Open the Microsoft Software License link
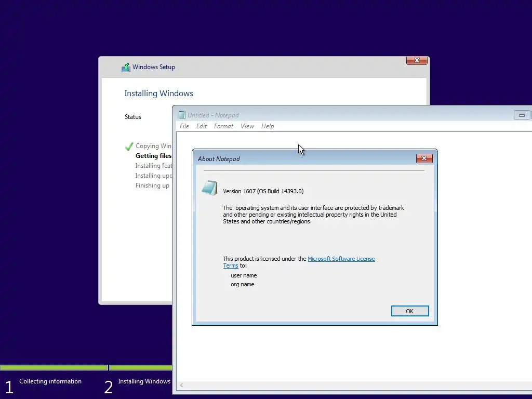 pyautogui.click(x=341, y=259)
